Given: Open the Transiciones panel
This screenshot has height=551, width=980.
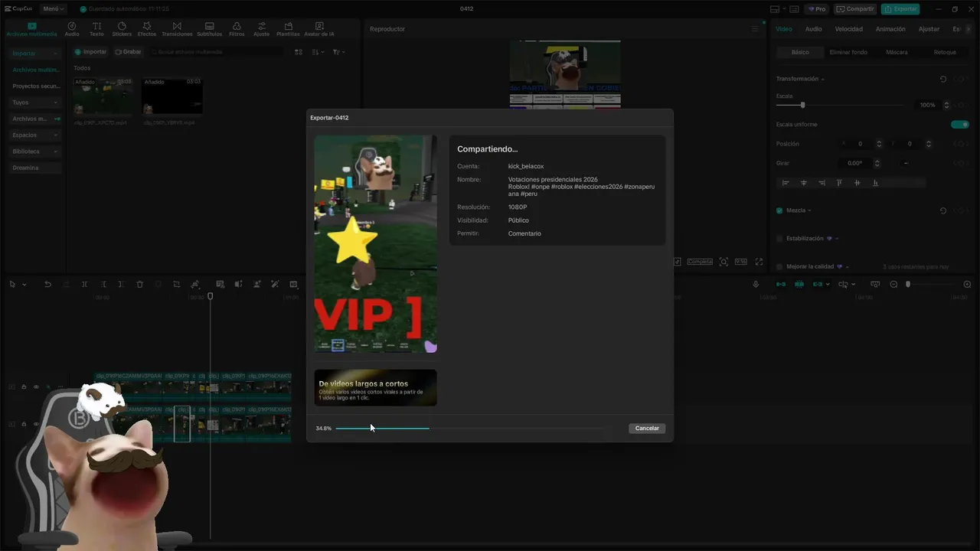Looking at the screenshot, I should 177,29.
